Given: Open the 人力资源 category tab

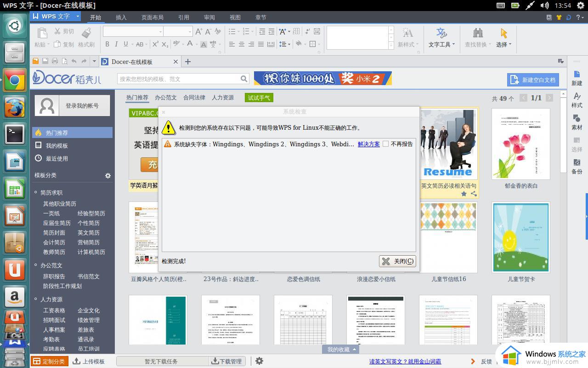Looking at the screenshot, I should 223,98.
